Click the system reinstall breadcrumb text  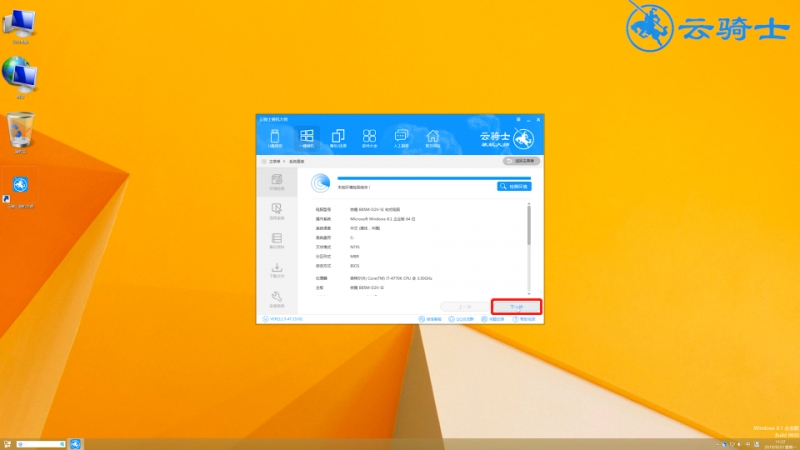(296, 161)
